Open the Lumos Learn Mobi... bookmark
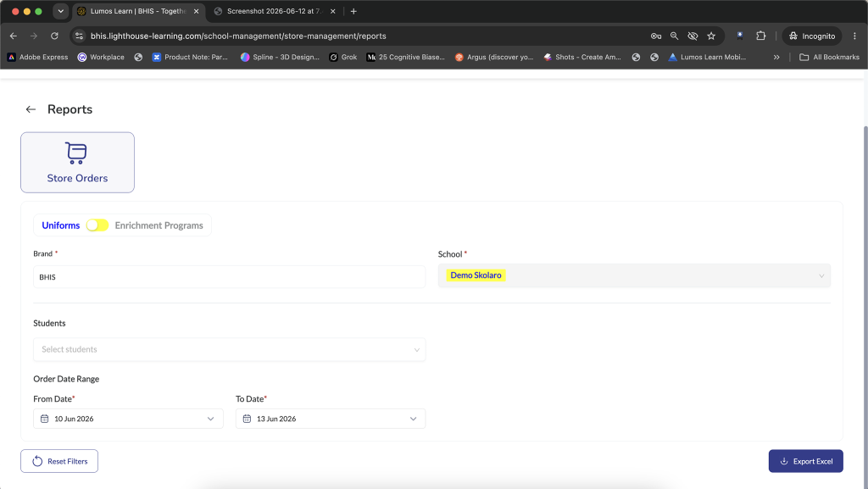The width and height of the screenshot is (868, 489). point(708,57)
